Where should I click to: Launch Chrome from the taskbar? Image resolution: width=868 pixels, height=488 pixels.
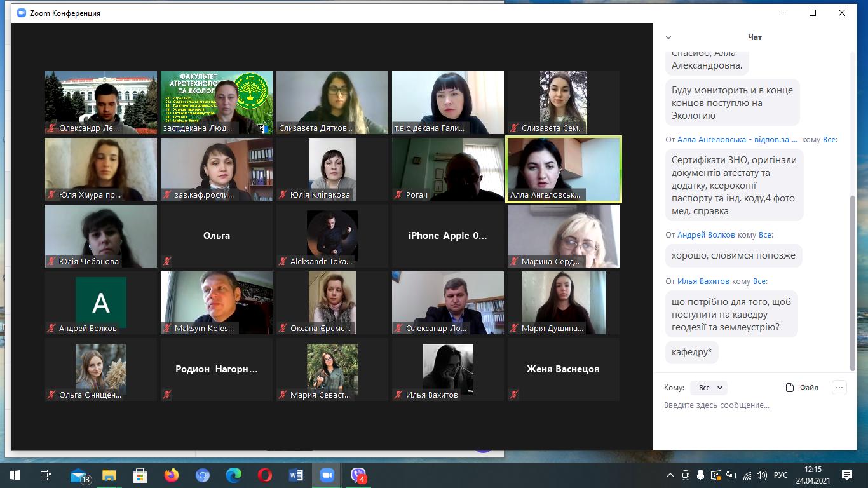[203, 475]
